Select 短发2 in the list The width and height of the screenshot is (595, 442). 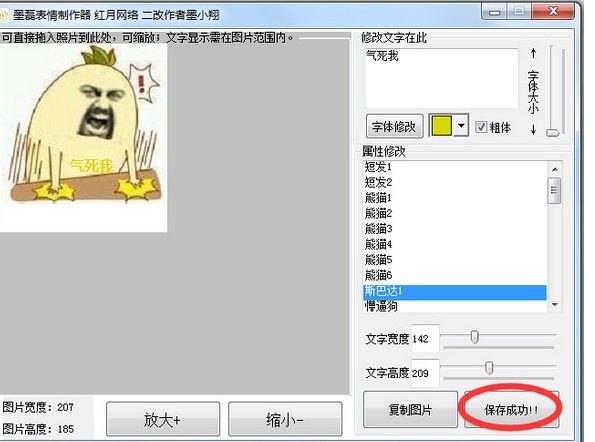pos(455,182)
